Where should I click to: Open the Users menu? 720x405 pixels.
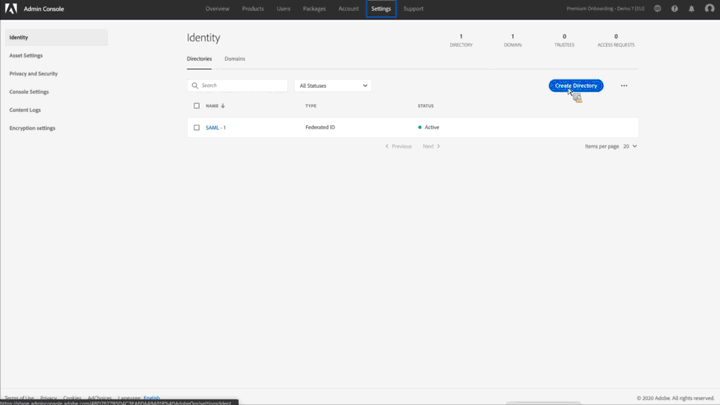[283, 9]
